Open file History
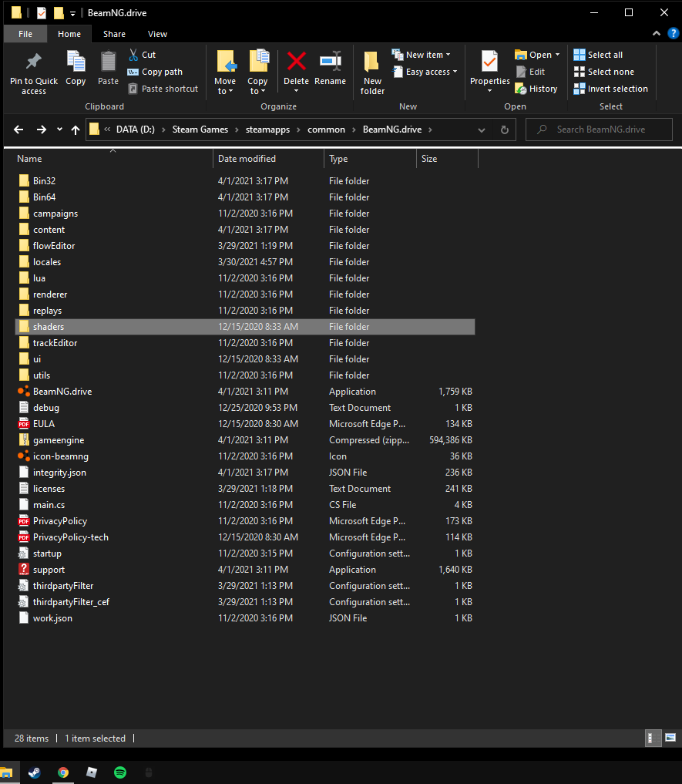This screenshot has height=784, width=682. pyautogui.click(x=536, y=89)
